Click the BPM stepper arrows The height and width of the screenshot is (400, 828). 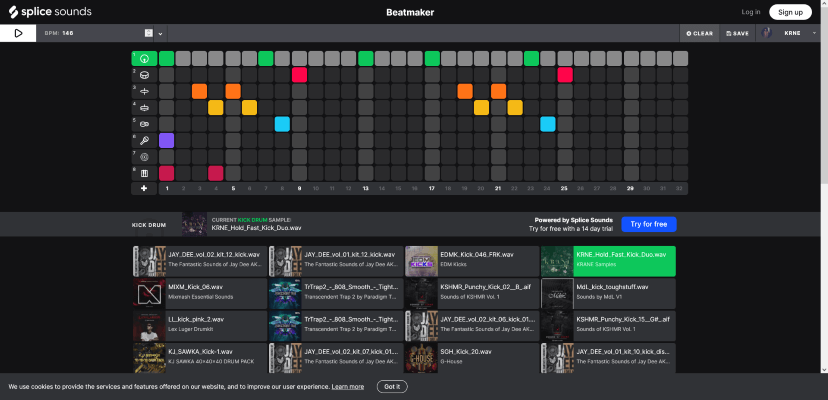pyautogui.click(x=148, y=33)
